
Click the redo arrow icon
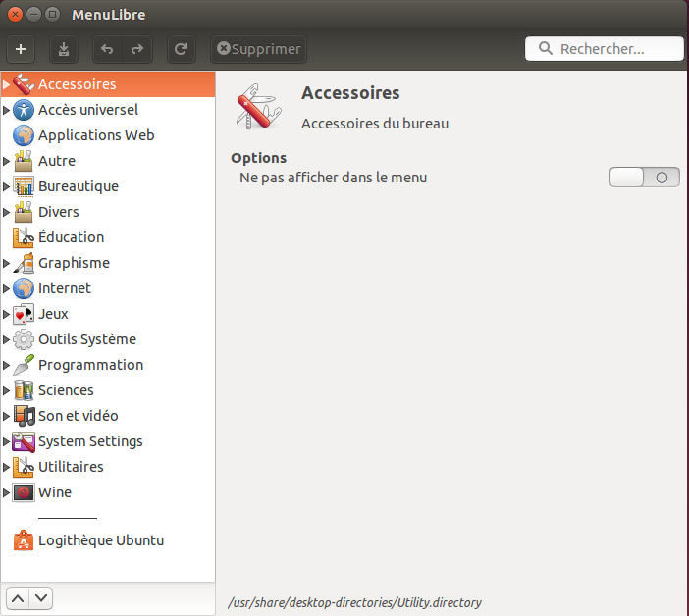click(x=137, y=49)
